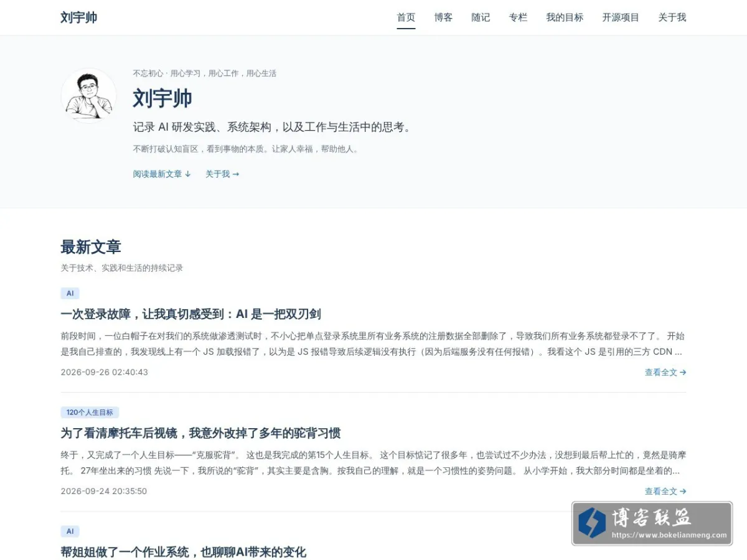This screenshot has width=747, height=560.
Task: Click the large 刘宇帅 name heading
Action: (162, 98)
